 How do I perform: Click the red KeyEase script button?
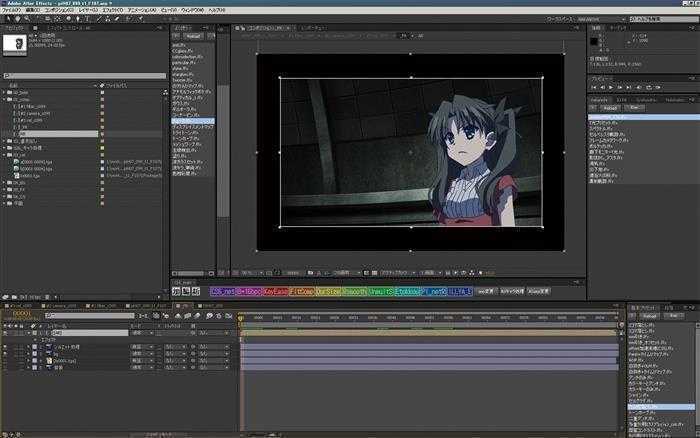pos(276,292)
